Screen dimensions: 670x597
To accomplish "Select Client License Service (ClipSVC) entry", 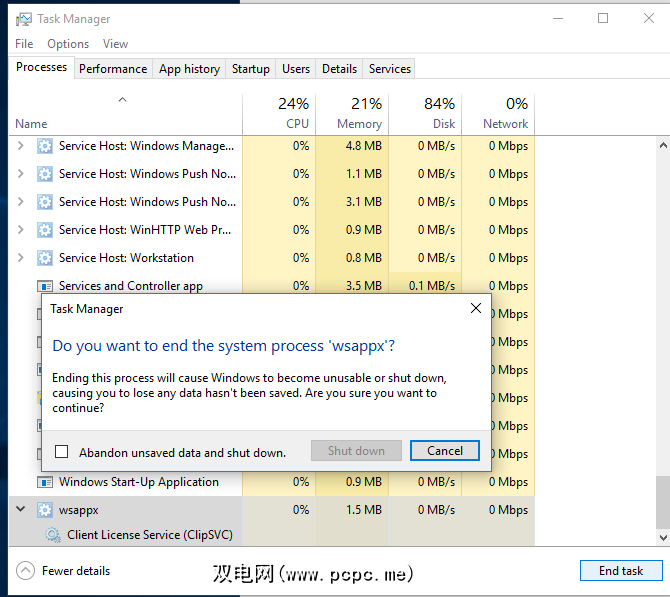I will coord(150,535).
